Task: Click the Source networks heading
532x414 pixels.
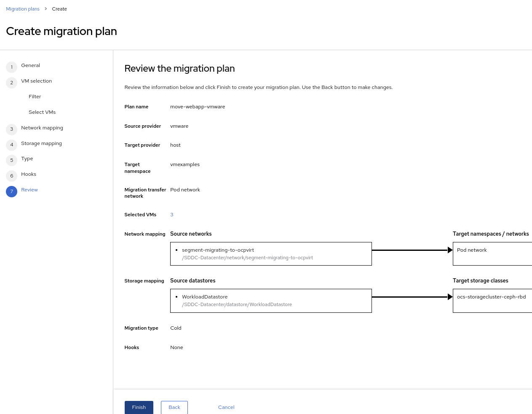Action: click(191, 234)
